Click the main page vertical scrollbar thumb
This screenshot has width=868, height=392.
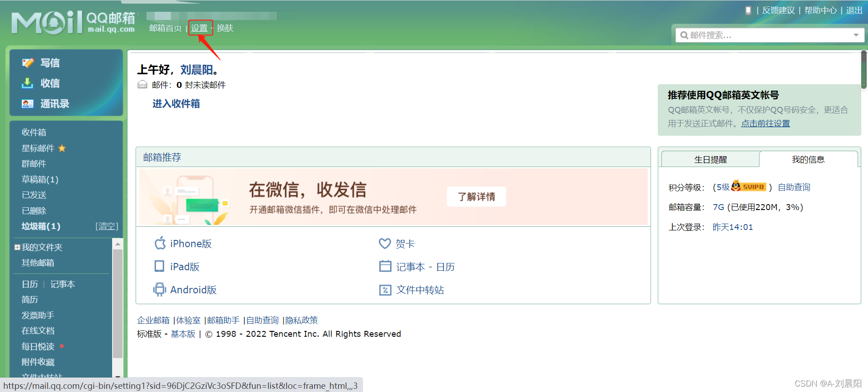click(864, 69)
